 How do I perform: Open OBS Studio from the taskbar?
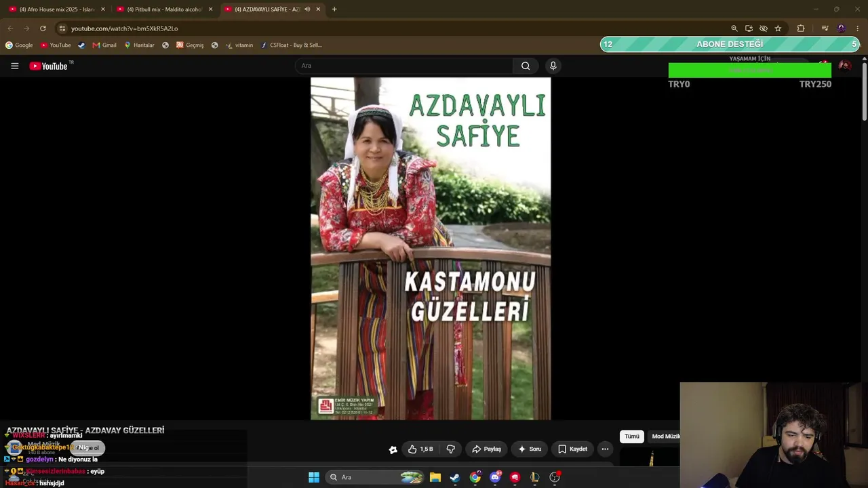pyautogui.click(x=555, y=477)
